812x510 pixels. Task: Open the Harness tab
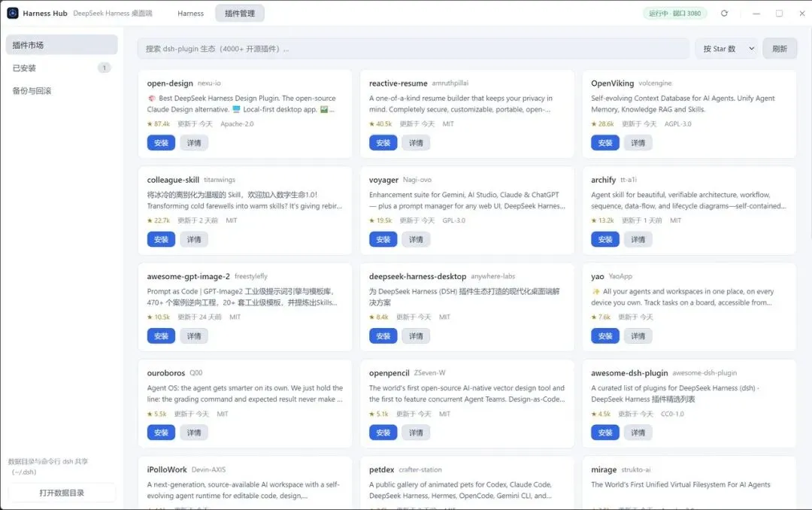click(190, 14)
